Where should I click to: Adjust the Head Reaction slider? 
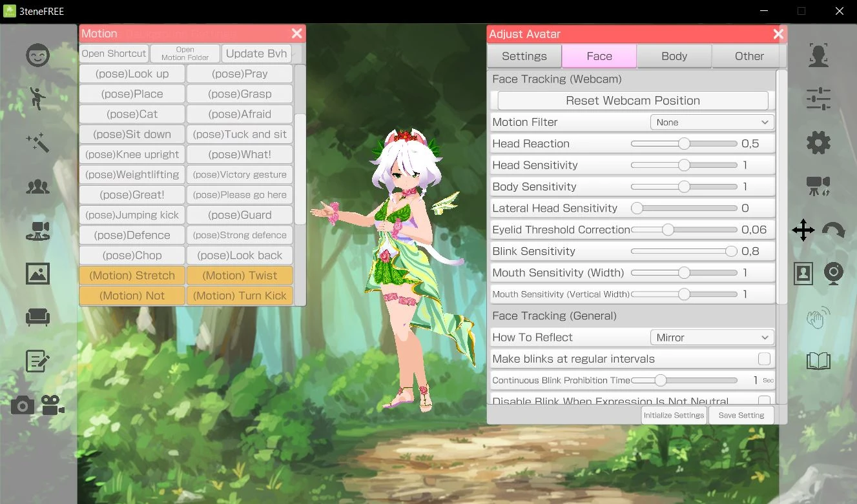tap(684, 143)
